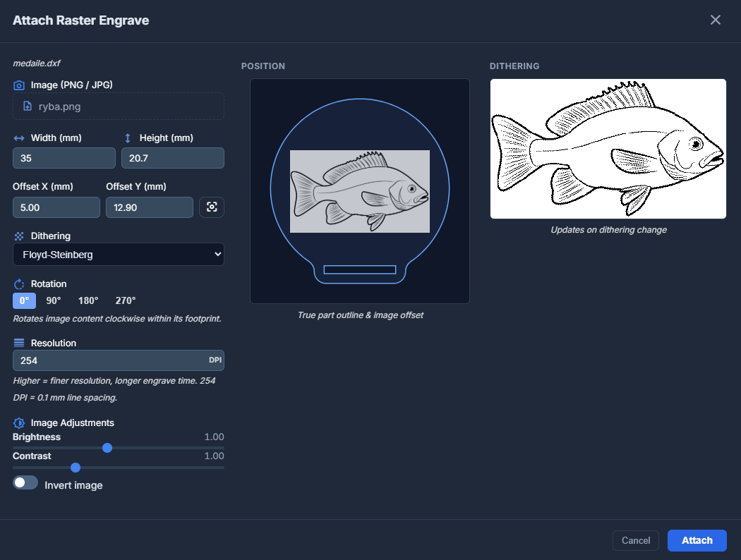
Task: Select the 90° rotation option
Action: click(54, 300)
